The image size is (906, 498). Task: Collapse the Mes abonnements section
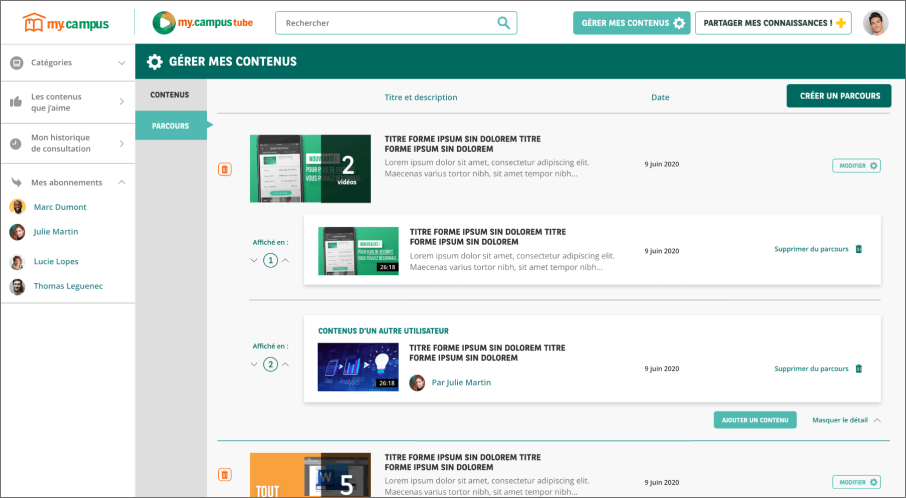click(121, 182)
